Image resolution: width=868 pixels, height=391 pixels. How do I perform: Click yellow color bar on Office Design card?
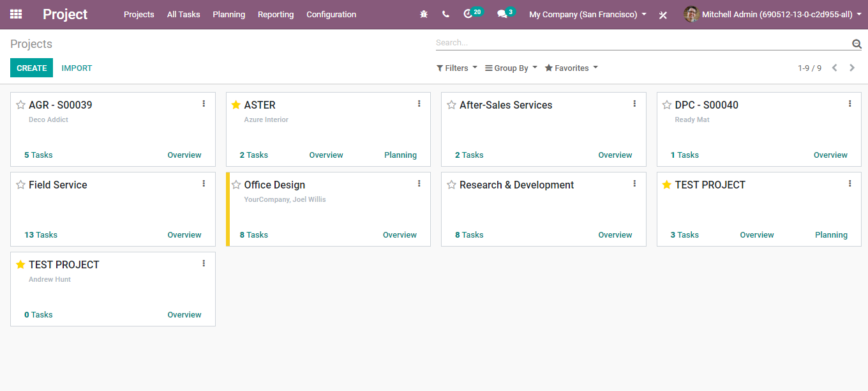coord(228,209)
